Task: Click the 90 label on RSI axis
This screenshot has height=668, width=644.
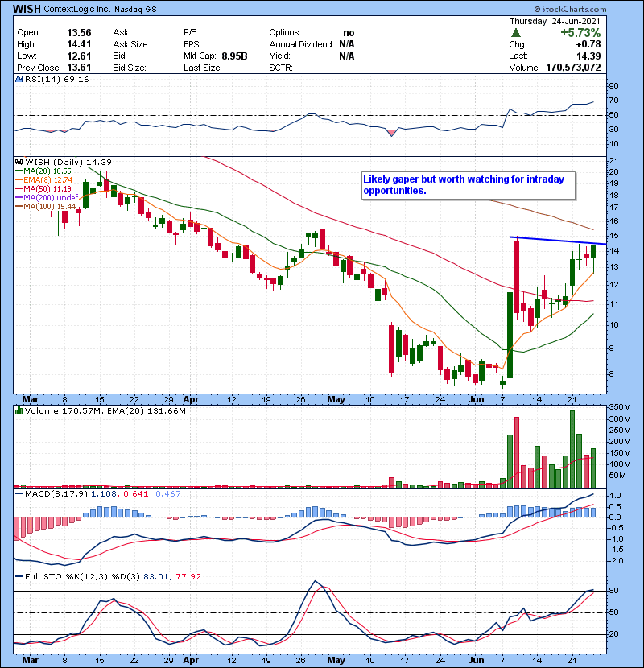Action: click(613, 86)
